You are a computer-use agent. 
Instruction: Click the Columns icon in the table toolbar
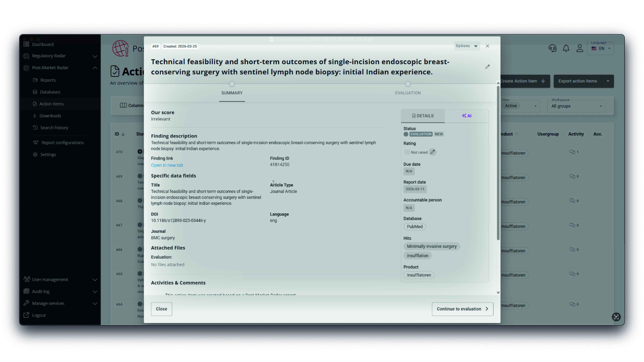click(123, 105)
